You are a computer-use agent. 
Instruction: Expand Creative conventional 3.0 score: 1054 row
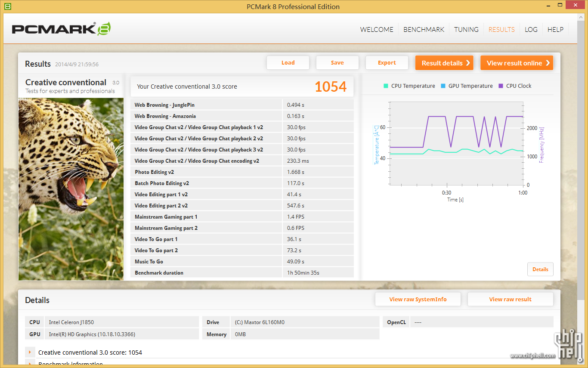coord(30,353)
